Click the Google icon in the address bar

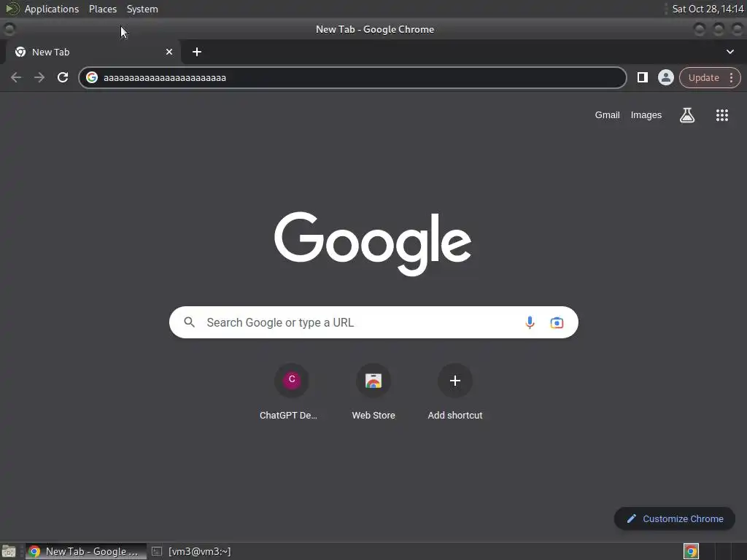[x=92, y=77]
